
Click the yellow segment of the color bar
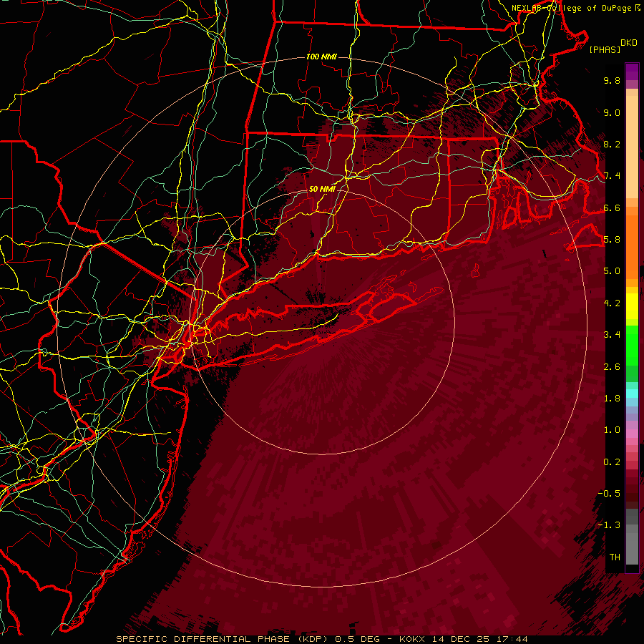pos(632,306)
